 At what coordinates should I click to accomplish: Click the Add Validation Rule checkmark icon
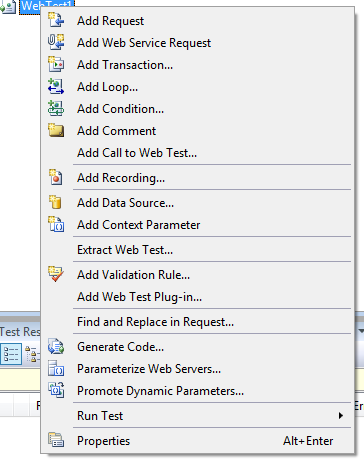click(x=56, y=274)
